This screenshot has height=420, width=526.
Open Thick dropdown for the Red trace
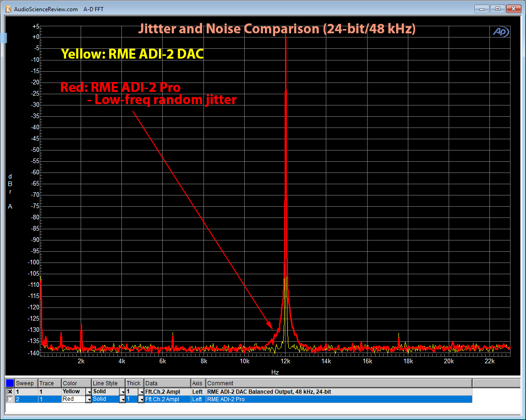click(x=141, y=399)
